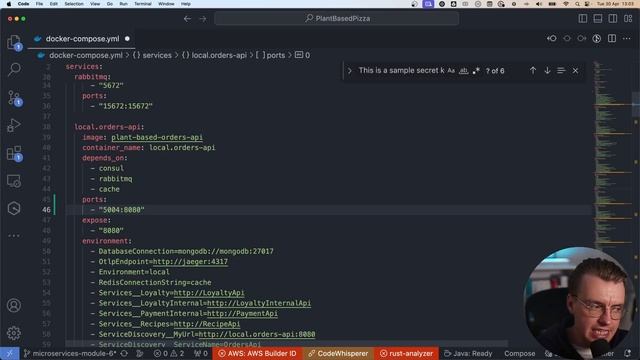Open the View menu

(x=95, y=4)
